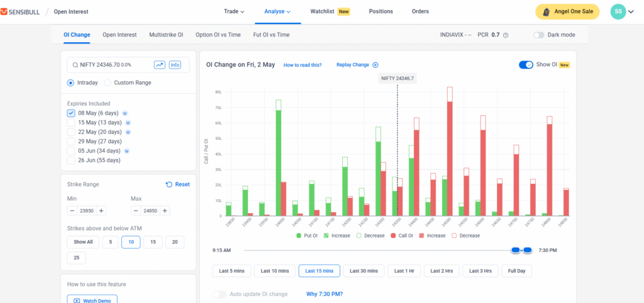Screen dimensions: 644x303
Task: Toggle Dark mode switch
Action: click(539, 35)
